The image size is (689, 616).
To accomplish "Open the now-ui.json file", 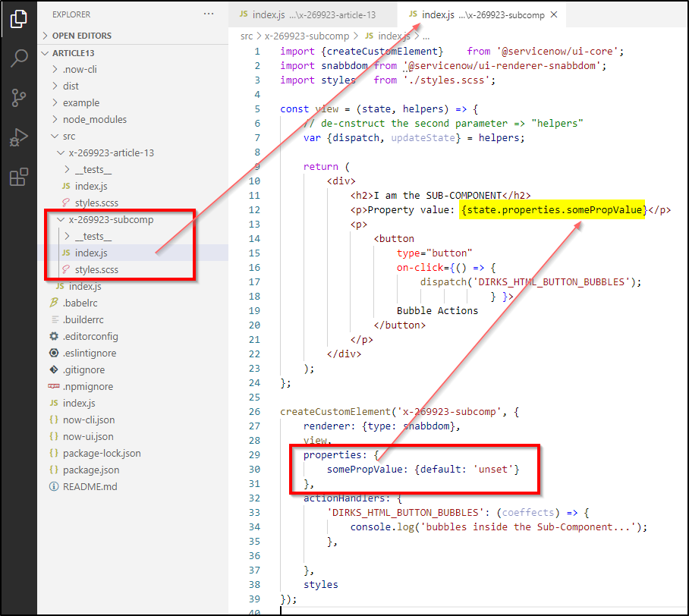I will tap(88, 437).
